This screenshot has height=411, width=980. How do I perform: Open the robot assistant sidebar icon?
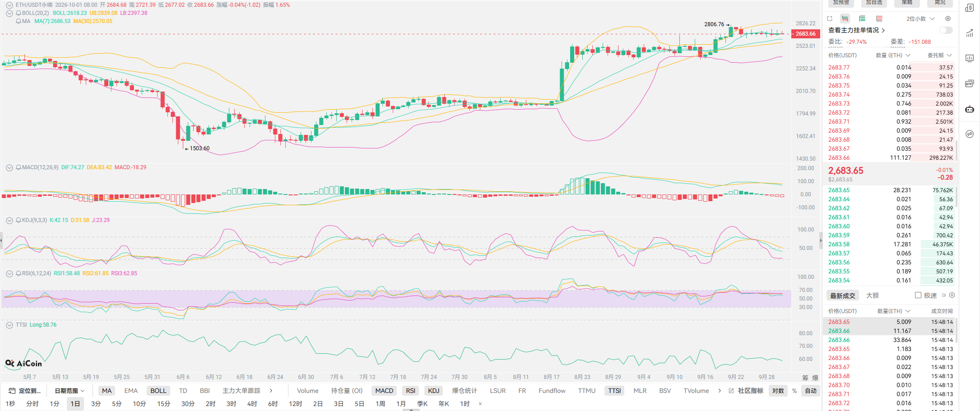970,109
